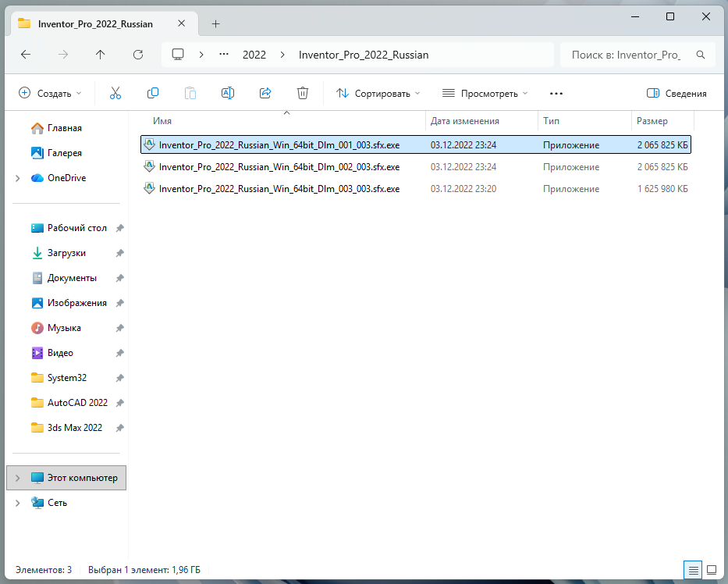Click Inventor_Pro_2022_Russian breadcrumb segment

click(x=364, y=55)
